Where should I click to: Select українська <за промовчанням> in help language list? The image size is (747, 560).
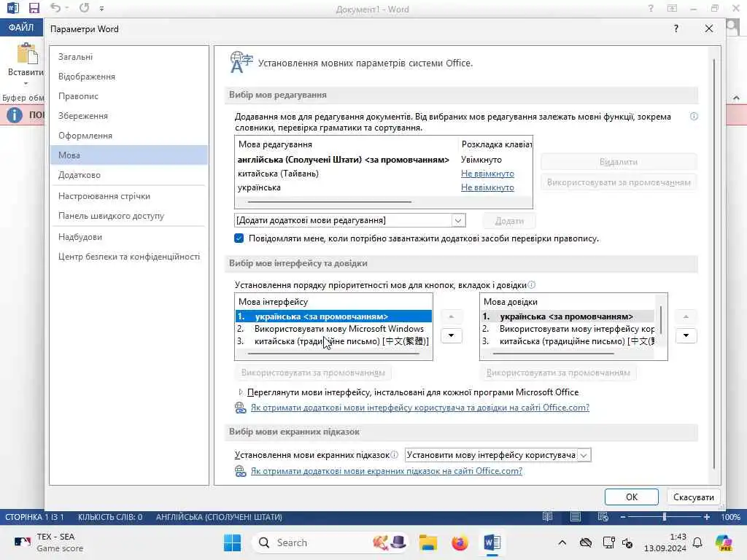click(568, 316)
